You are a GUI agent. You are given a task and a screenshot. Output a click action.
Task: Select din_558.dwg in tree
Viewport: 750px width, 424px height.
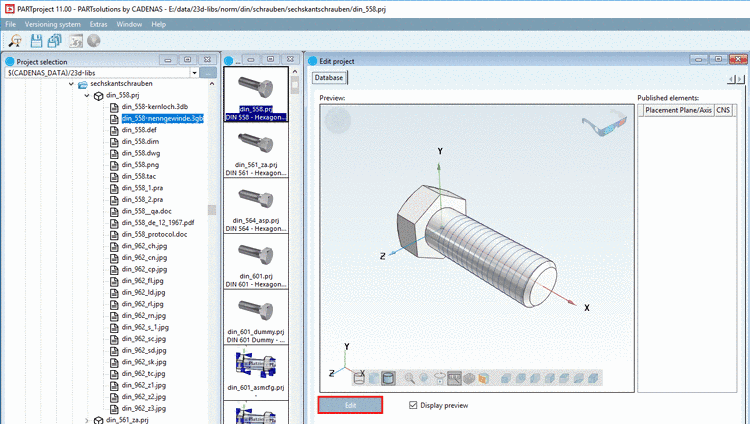tap(141, 153)
